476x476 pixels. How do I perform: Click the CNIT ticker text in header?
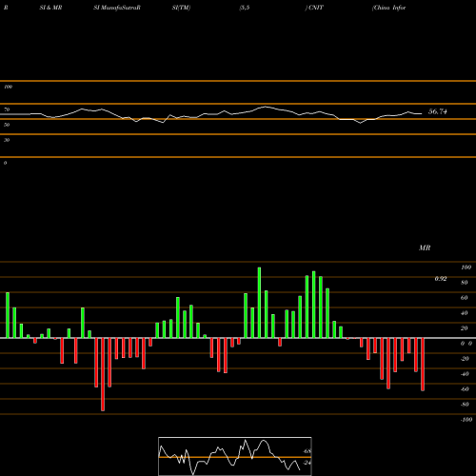click(315, 8)
